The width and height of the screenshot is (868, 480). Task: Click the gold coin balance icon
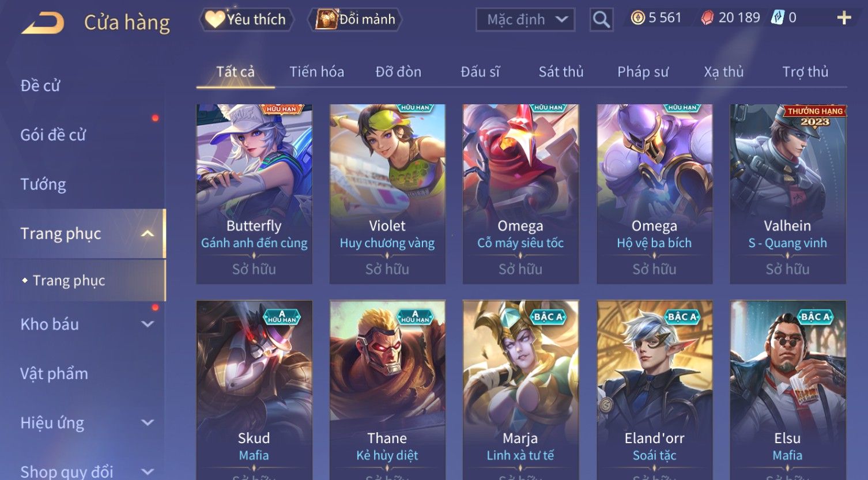pos(637,18)
